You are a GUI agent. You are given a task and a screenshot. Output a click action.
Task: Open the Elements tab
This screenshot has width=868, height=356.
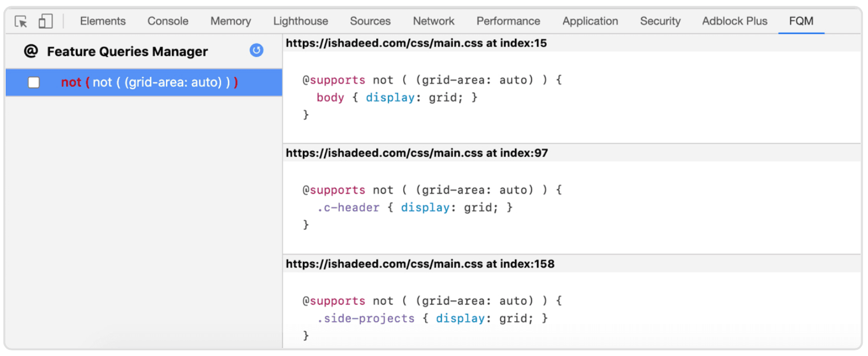pyautogui.click(x=103, y=21)
